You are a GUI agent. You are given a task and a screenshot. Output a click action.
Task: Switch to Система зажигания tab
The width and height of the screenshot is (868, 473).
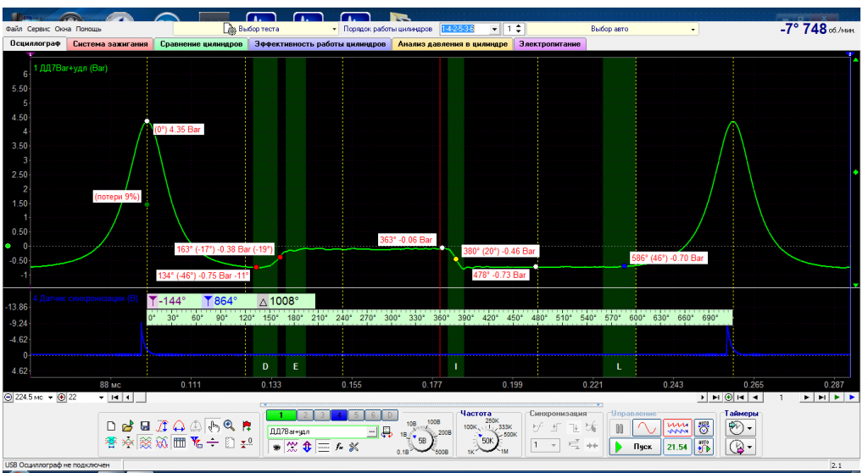pyautogui.click(x=110, y=44)
